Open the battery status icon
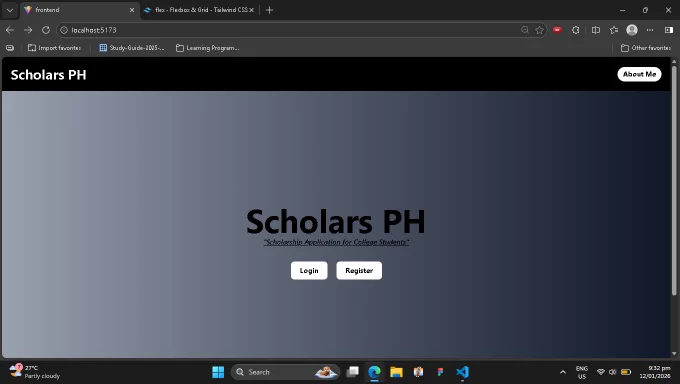 click(x=626, y=372)
